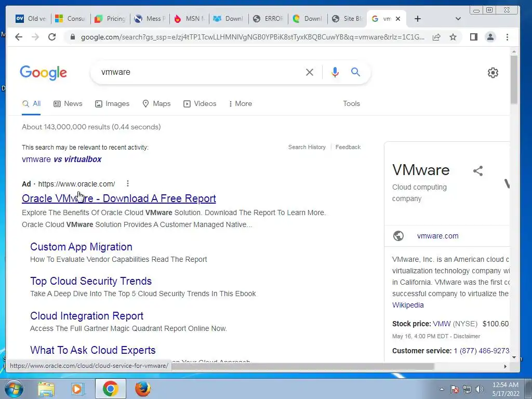This screenshot has height=399, width=532.
Task: Switch to the Site Bl browser tab
Action: (x=347, y=19)
